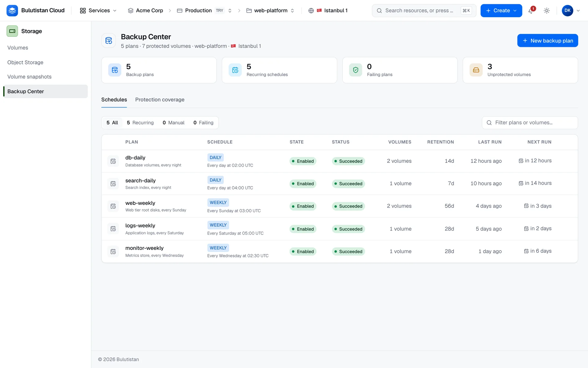The image size is (588, 368).
Task: Click the magnifier icon in filter field
Action: coord(489,123)
